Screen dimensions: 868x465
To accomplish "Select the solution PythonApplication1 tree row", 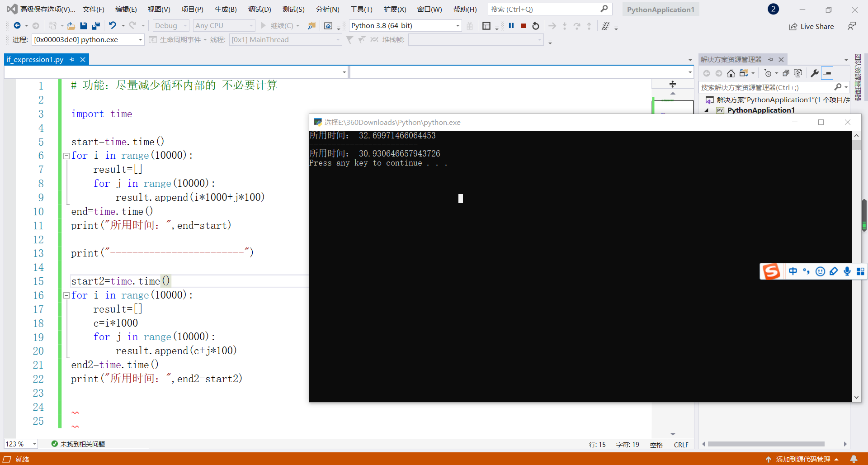I will 777,100.
